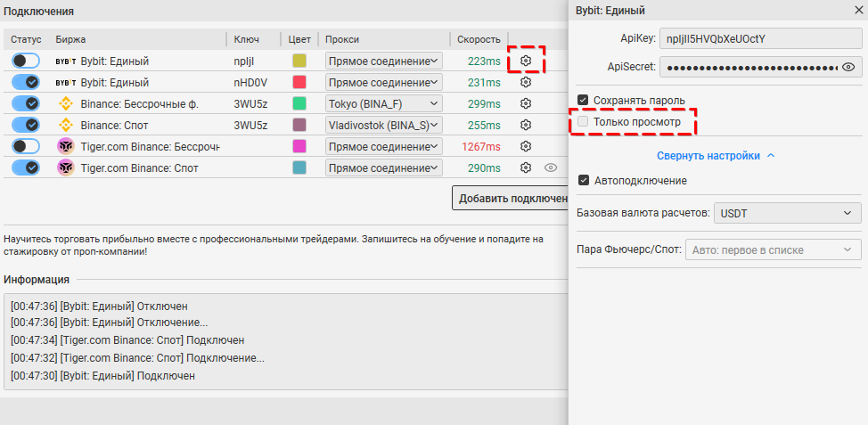This screenshot has height=425, width=868.
Task: Uncheck Сохранять пароль checkbox
Action: tap(582, 100)
